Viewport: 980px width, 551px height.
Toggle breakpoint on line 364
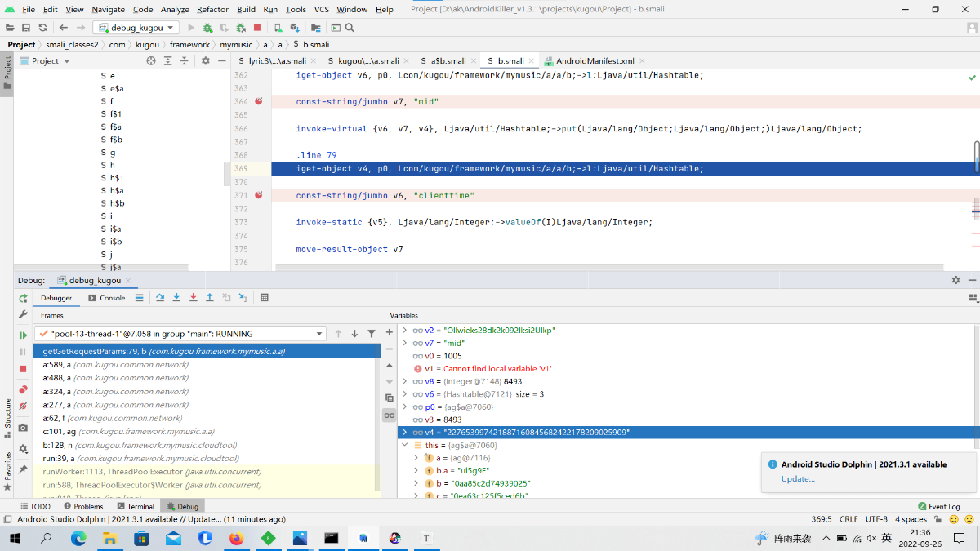pos(259,102)
